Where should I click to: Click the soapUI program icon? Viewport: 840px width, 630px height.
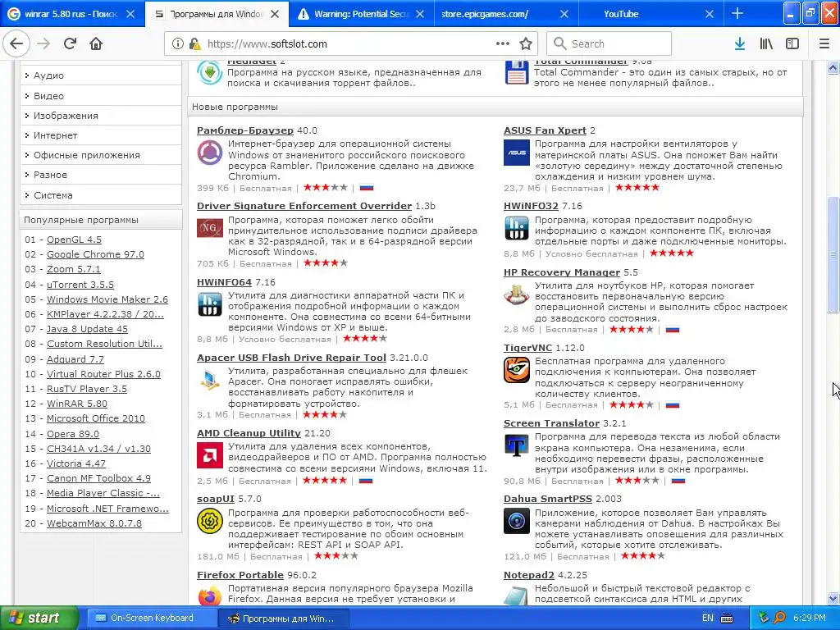[209, 521]
